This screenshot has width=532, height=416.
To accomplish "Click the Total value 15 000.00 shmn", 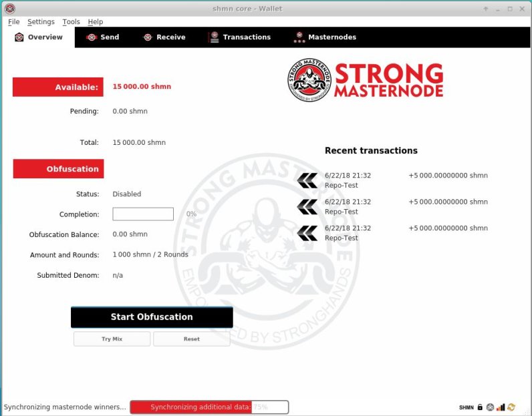I will [x=139, y=142].
